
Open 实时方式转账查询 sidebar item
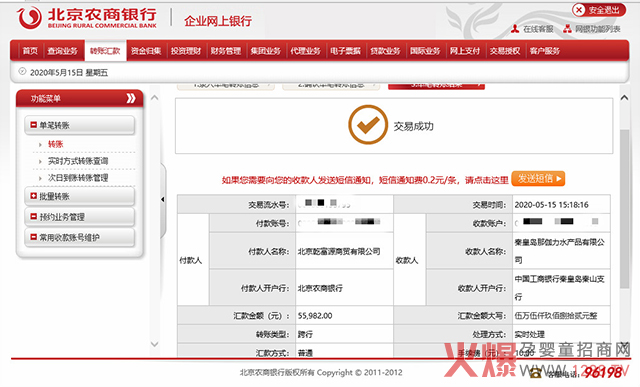click(x=78, y=161)
